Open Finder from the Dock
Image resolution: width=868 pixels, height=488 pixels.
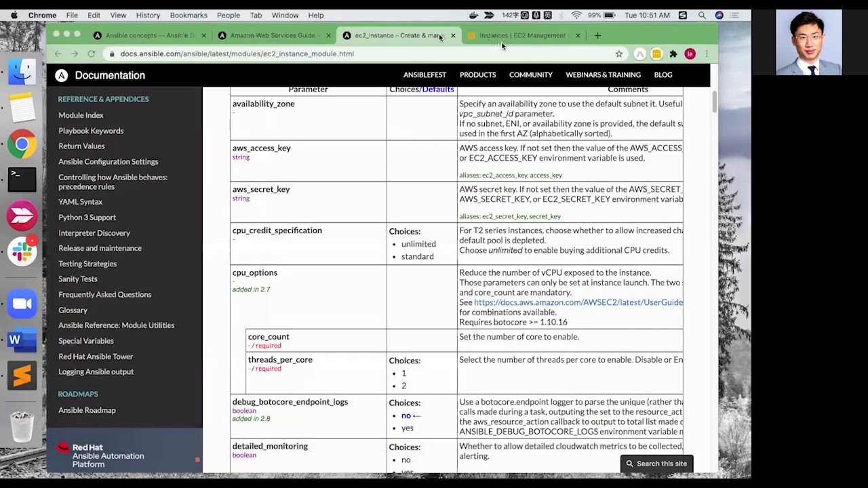[22, 71]
